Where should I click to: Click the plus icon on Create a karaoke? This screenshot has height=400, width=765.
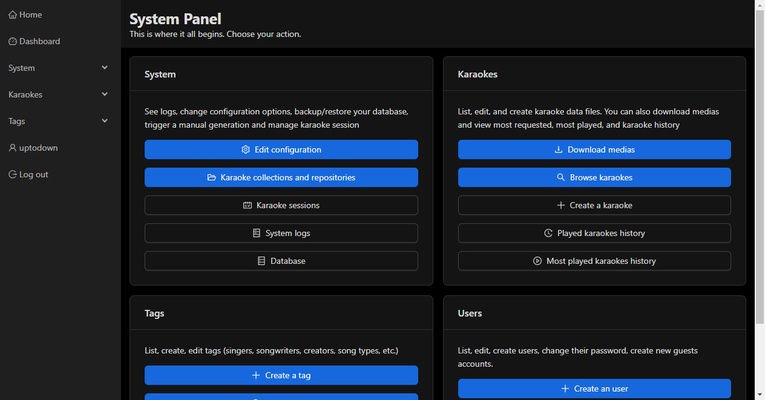tap(561, 205)
